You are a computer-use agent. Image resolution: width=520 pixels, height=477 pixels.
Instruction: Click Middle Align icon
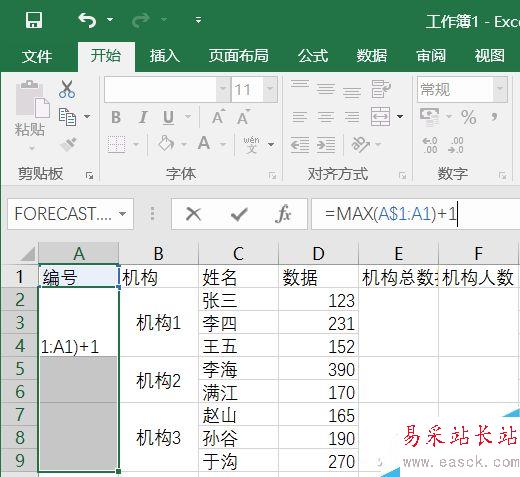point(326,89)
